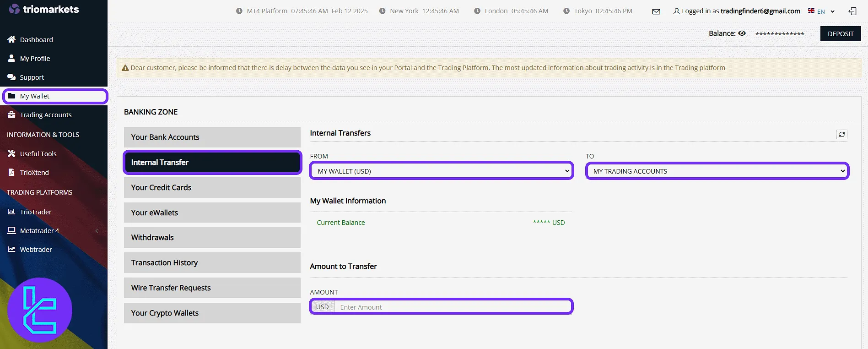Click the tradingfinder6@gmail.com account link
868x349 pixels.
coord(760,11)
